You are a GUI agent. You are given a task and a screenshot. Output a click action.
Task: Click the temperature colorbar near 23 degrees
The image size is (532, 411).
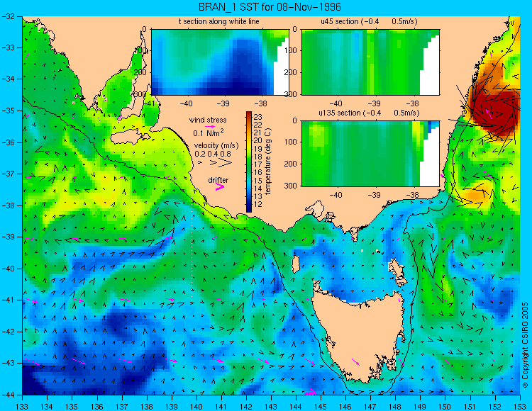[x=249, y=116]
